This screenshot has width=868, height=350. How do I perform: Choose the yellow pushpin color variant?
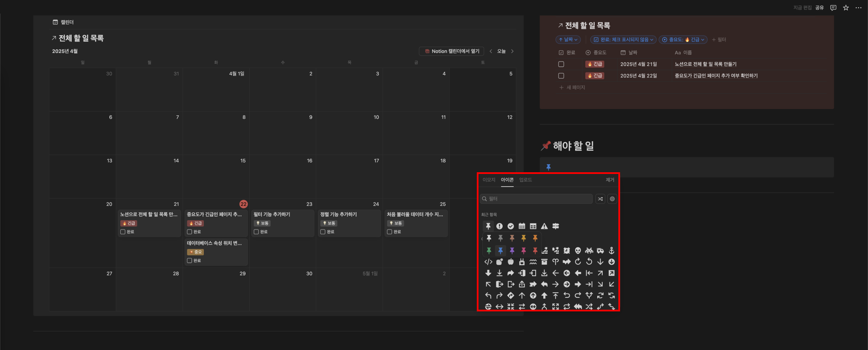523,238
